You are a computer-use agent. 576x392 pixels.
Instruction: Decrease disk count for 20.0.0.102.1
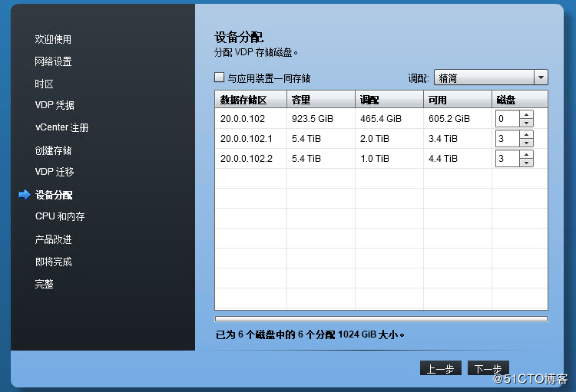526,143
